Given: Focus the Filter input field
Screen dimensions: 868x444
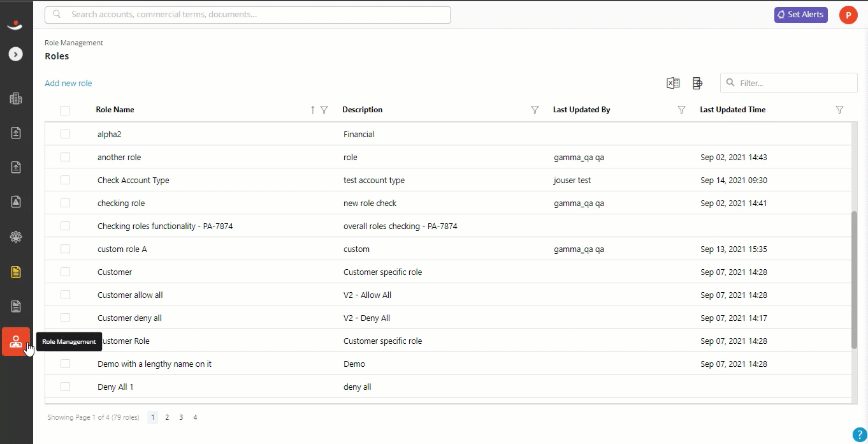Looking at the screenshot, I should pyautogui.click(x=789, y=83).
